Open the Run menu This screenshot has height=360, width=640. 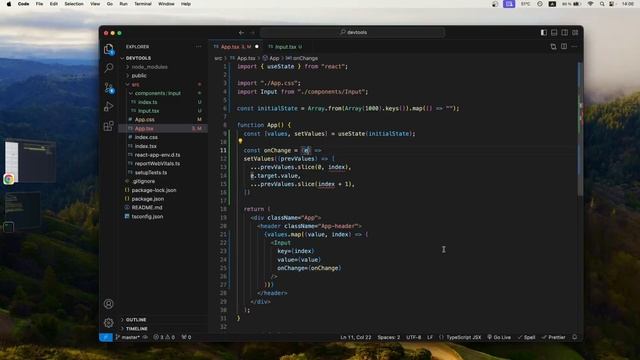[x=123, y=4]
